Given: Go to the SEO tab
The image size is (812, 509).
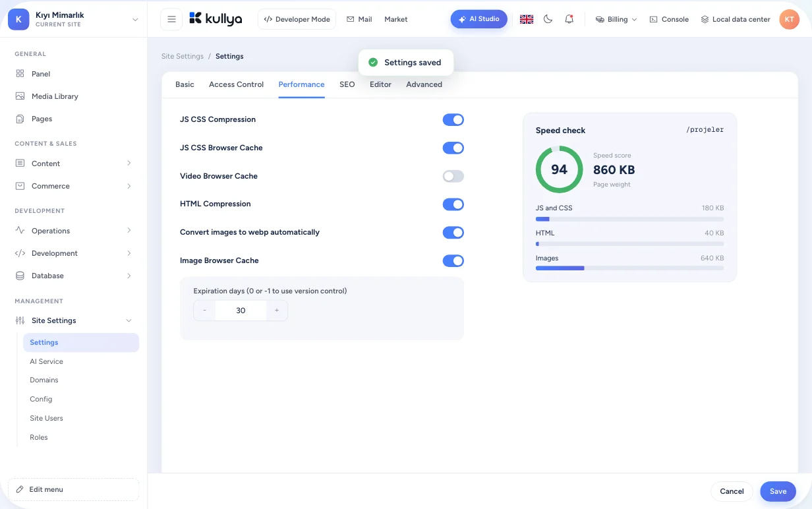Looking at the screenshot, I should 347,84.
